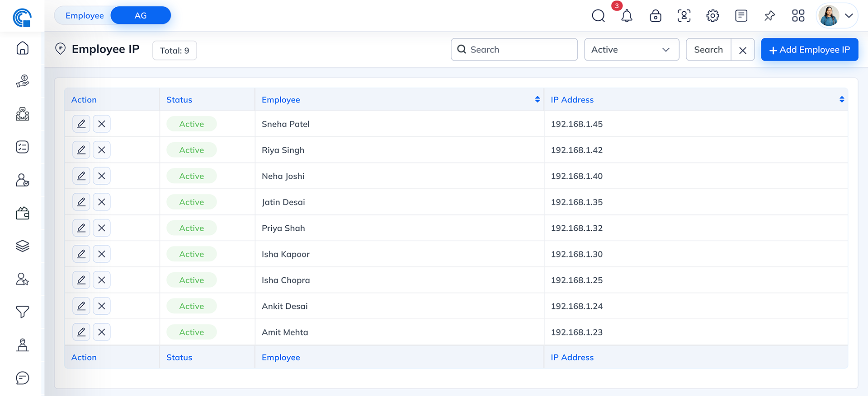Click the chat bubble icon in sidebar
Viewport: 868px width, 396px height.
23,378
